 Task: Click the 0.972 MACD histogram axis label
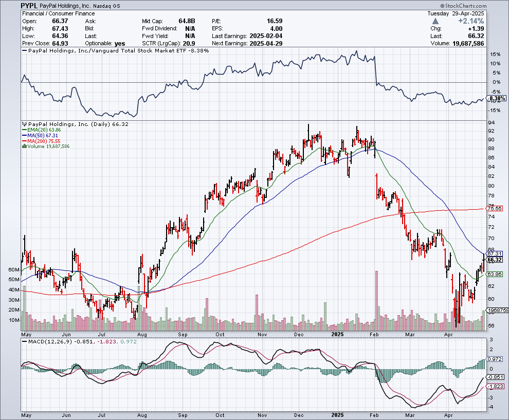point(496,359)
